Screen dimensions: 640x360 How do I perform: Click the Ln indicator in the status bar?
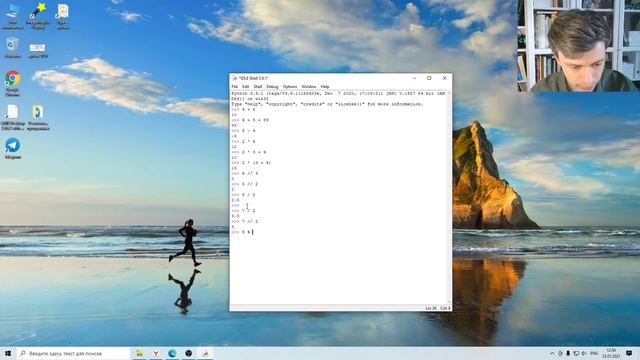tap(431, 308)
